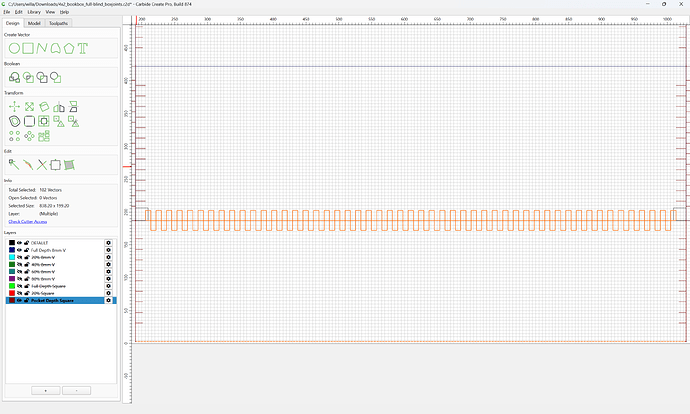The height and width of the screenshot is (414, 690).
Task: Show the hidden purple 80% V layer
Action: [x=19, y=278]
